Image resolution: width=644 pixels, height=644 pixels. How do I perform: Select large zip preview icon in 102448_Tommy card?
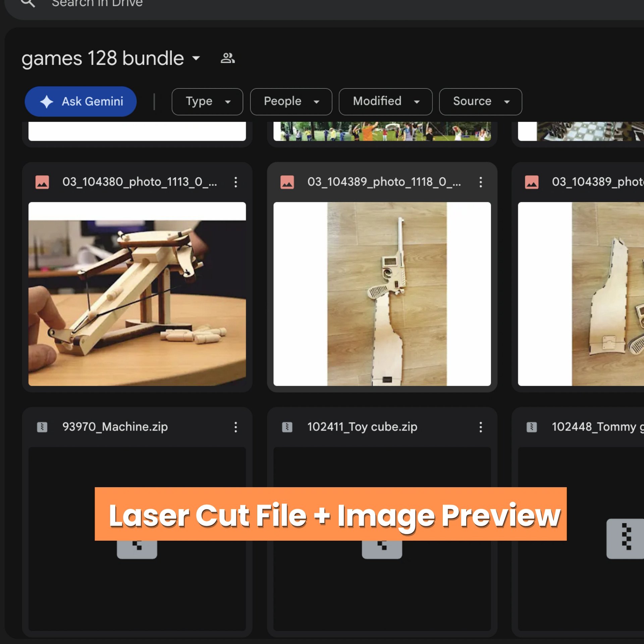[x=625, y=539]
